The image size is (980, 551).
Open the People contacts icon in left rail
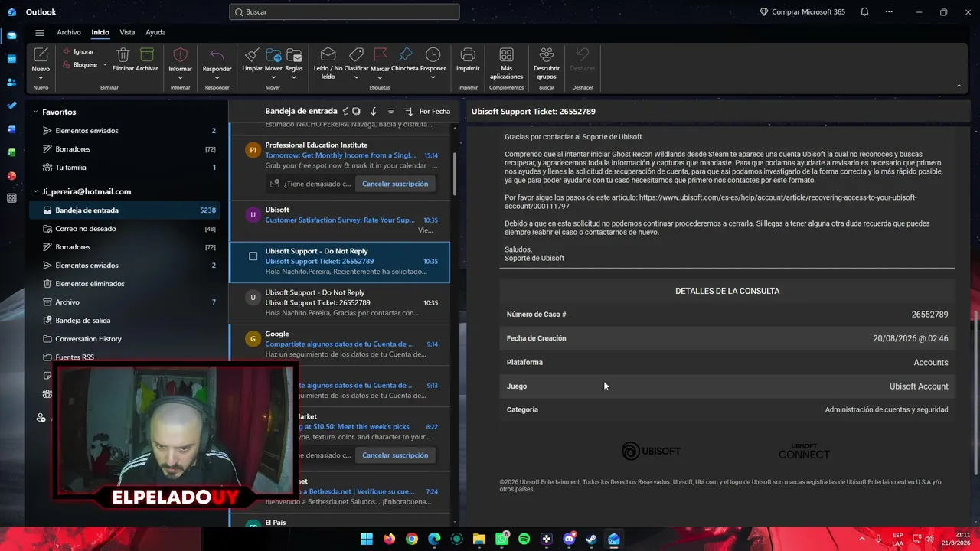click(x=11, y=82)
